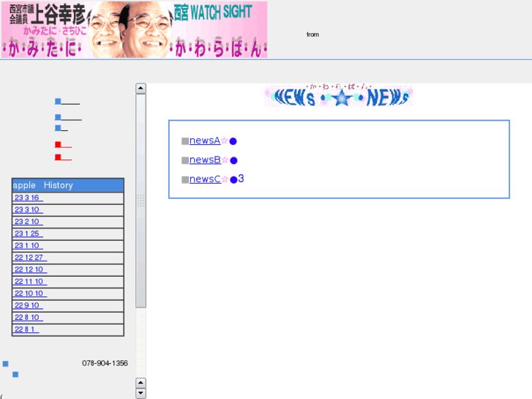Open history entry 22 8 10
532x399 pixels.
[x=29, y=318]
